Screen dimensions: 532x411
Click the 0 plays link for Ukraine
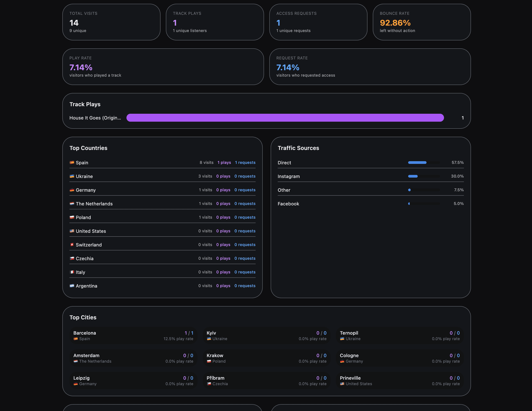click(223, 176)
